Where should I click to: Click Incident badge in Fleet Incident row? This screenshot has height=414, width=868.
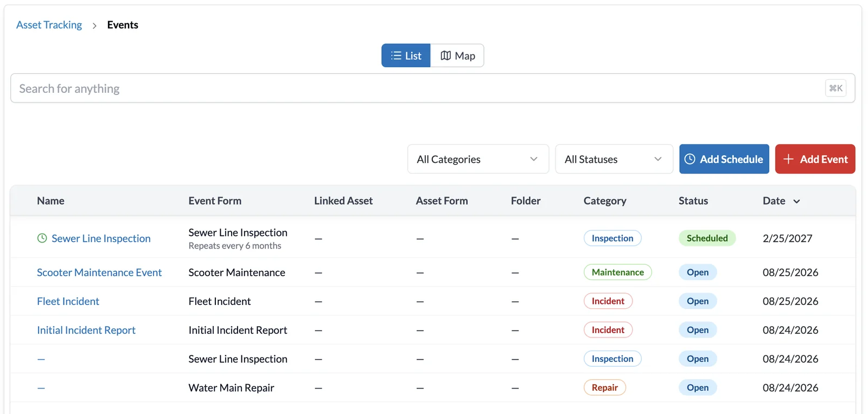pos(608,301)
